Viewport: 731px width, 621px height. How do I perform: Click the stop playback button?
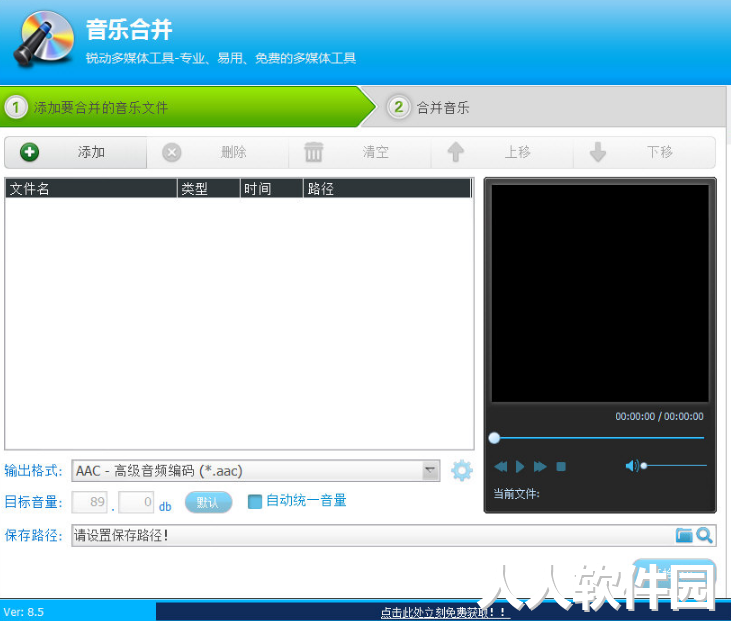point(561,466)
